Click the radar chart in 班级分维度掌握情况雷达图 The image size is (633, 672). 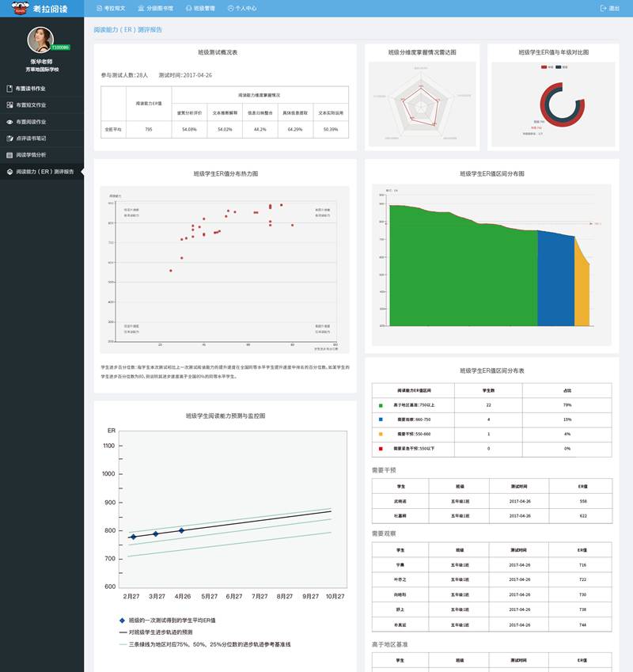pos(421,104)
